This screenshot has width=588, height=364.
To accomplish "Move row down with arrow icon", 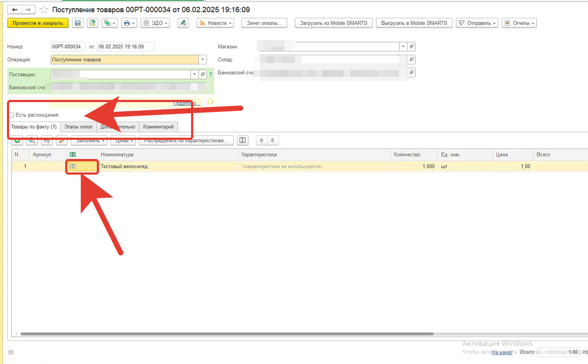I will click(273, 140).
